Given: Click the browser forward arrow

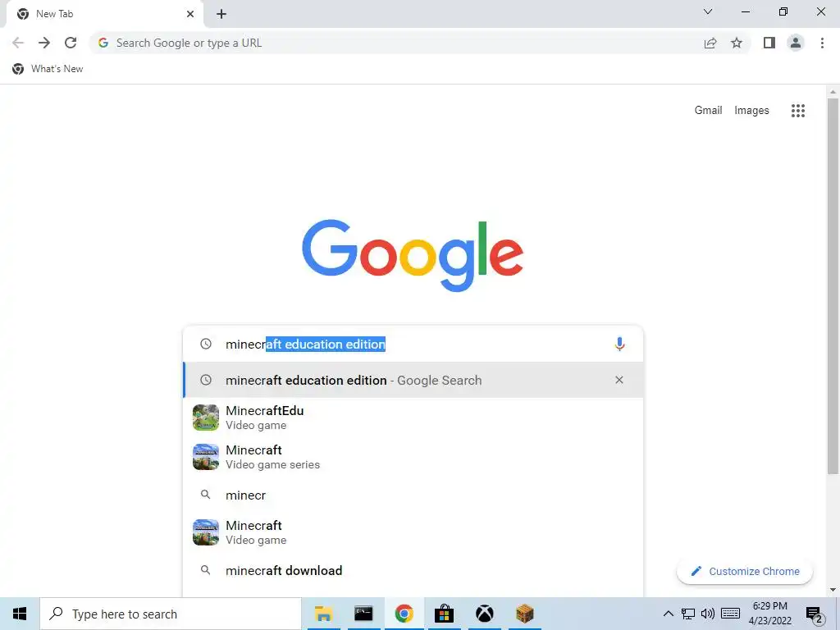Looking at the screenshot, I should pyautogui.click(x=44, y=43).
